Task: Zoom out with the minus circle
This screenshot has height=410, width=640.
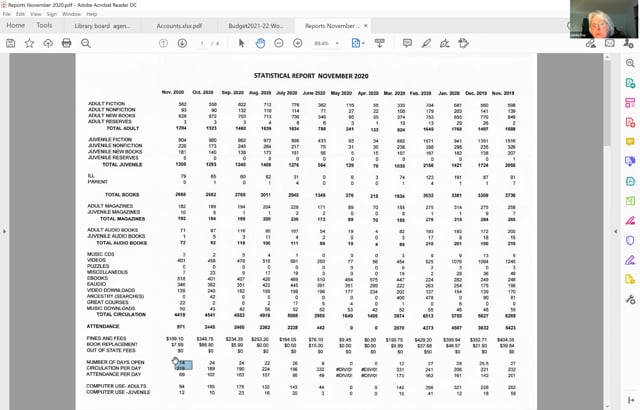Action: [x=279, y=43]
